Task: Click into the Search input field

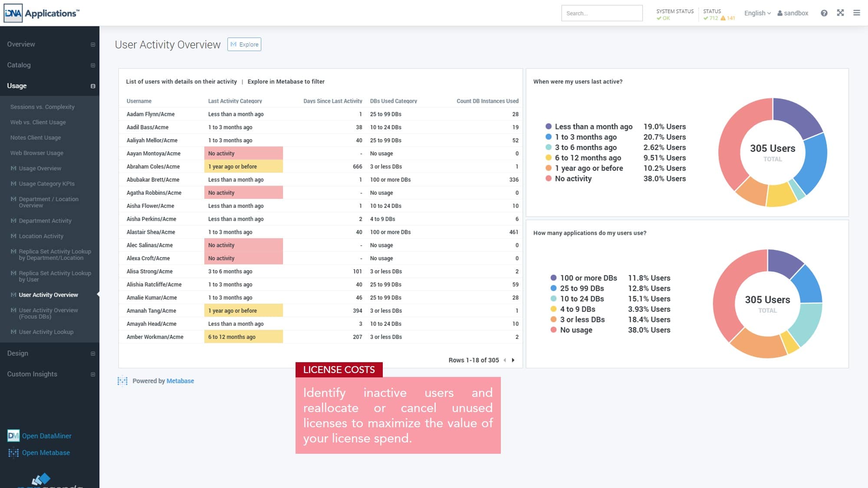Action: 602,13
